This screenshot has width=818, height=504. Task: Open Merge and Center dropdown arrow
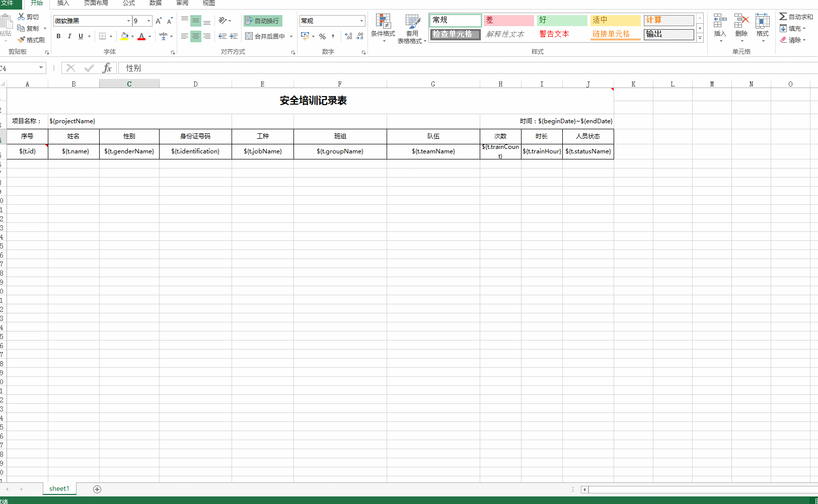tap(291, 36)
